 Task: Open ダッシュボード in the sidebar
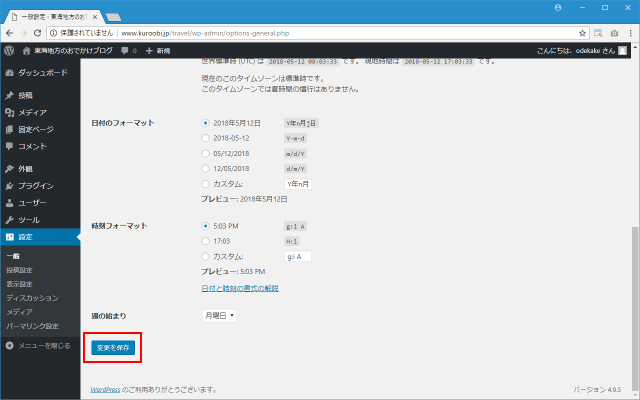pos(40,73)
